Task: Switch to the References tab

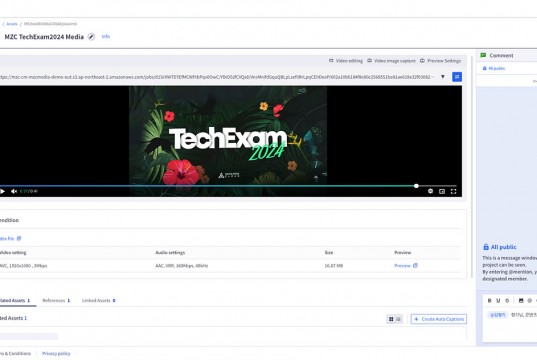Action: (56, 300)
